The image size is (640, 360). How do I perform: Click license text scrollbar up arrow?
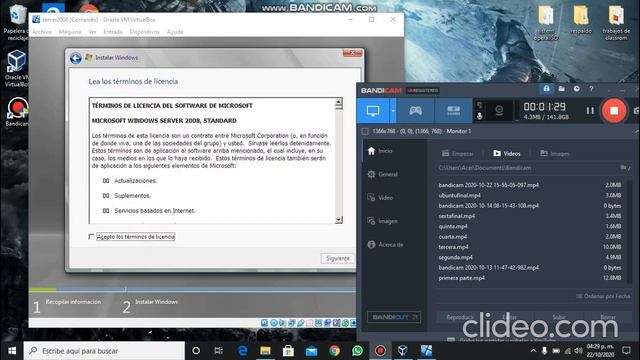[338, 102]
